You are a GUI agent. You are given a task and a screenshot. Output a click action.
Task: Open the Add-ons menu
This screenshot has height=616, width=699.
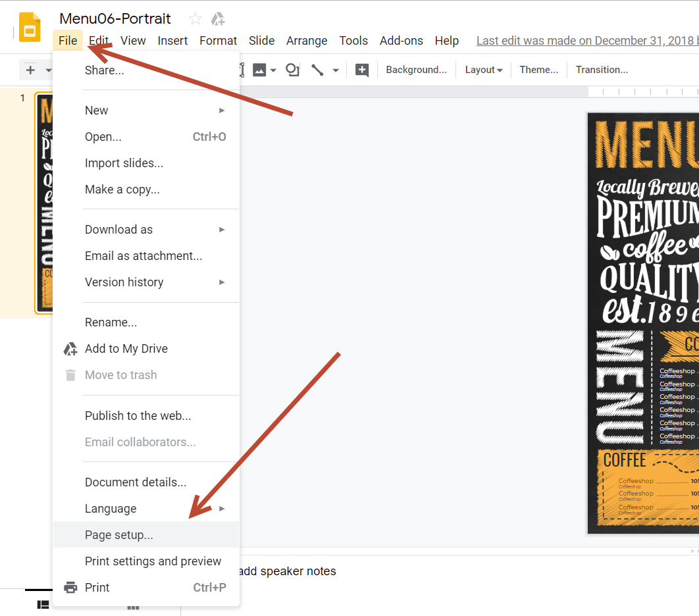[401, 41]
